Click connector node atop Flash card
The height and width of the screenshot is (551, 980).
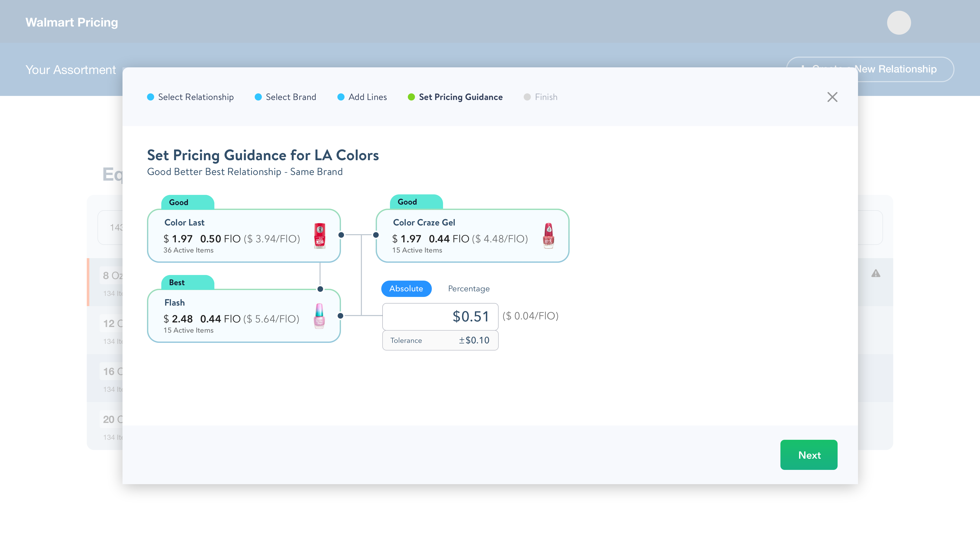click(x=320, y=289)
